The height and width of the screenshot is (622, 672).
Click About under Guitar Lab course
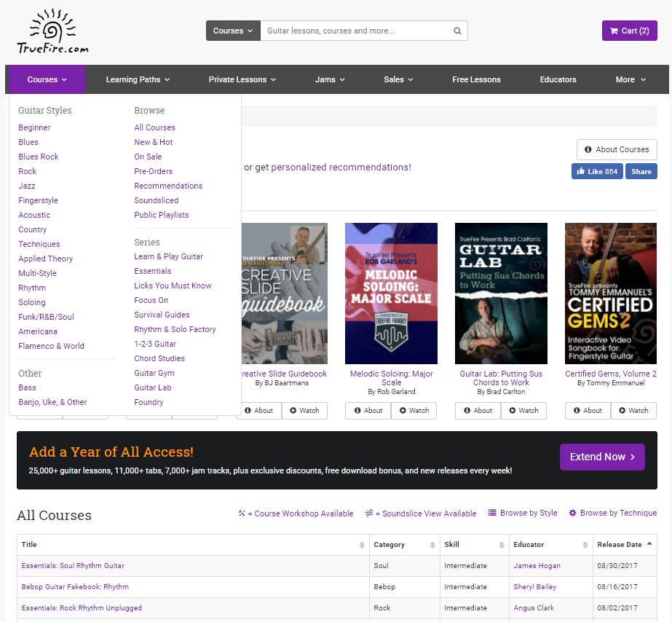point(478,411)
